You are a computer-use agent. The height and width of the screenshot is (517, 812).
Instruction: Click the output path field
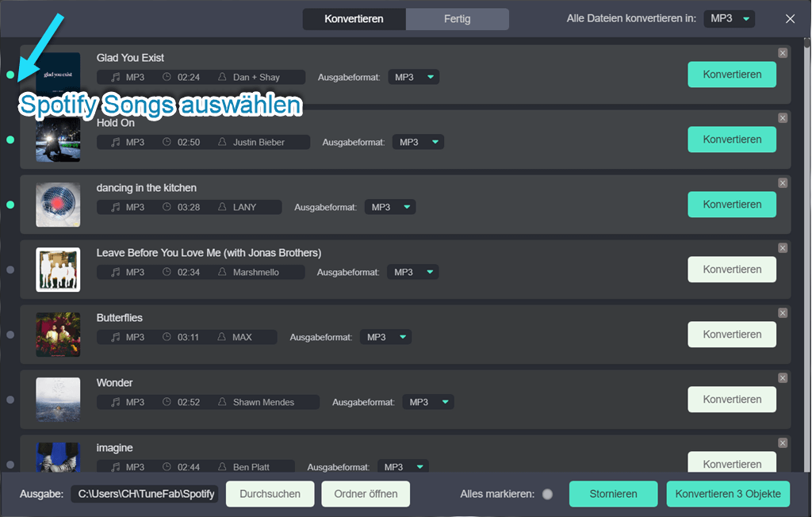click(x=144, y=494)
